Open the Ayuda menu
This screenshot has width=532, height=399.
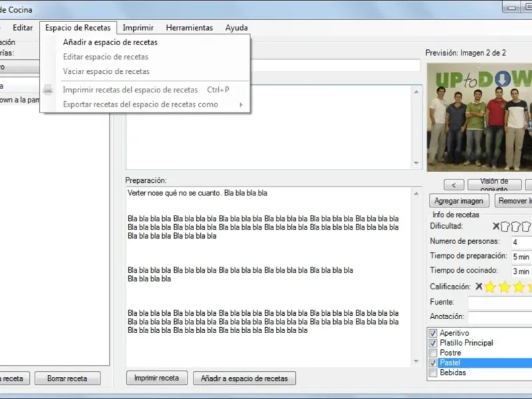point(237,28)
